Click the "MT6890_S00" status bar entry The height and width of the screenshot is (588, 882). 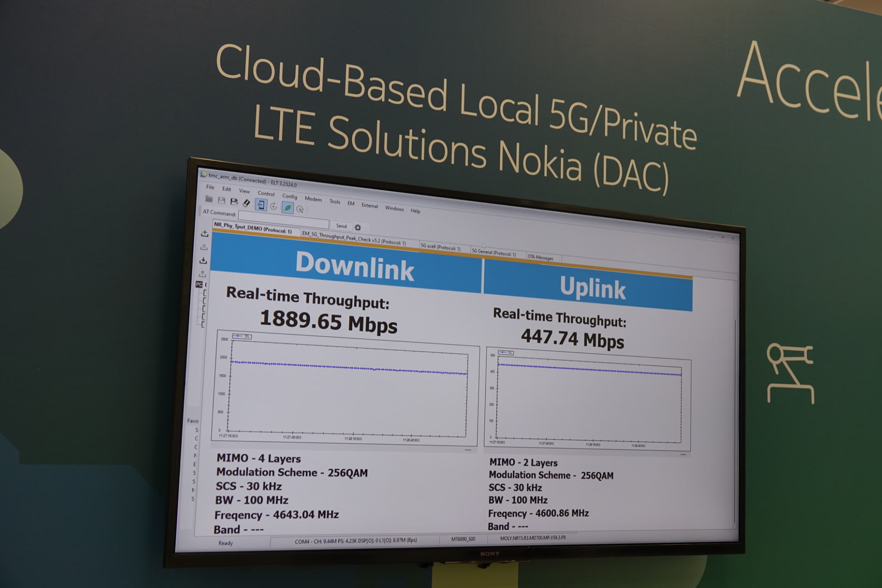point(463,539)
